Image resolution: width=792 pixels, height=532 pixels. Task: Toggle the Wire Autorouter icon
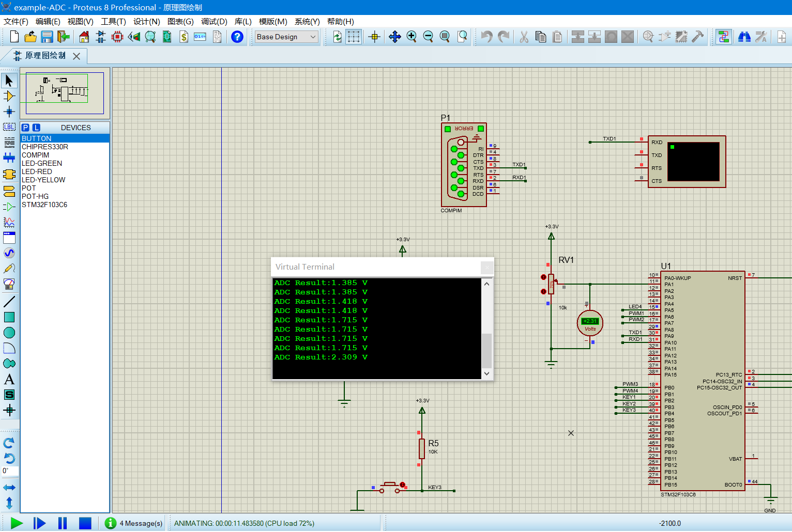(723, 37)
